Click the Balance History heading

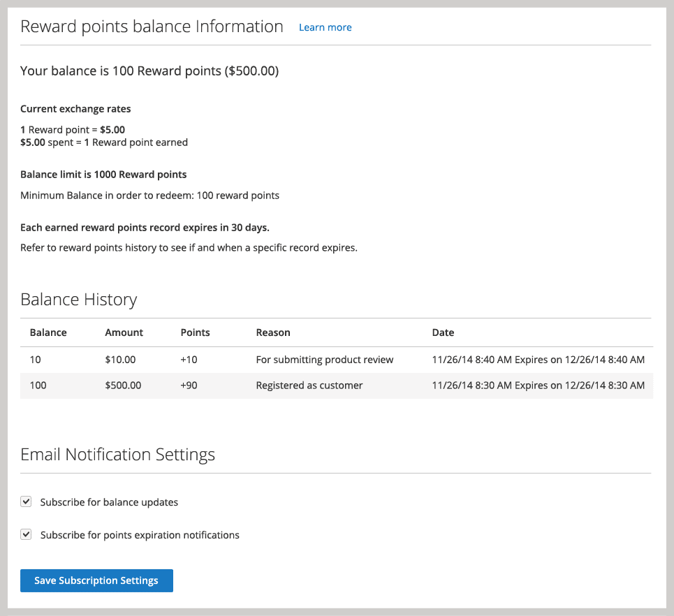[78, 300]
